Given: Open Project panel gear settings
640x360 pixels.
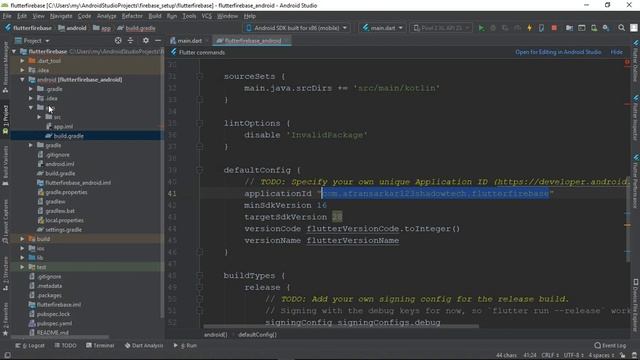Looking at the screenshot, I should pyautogui.click(x=146, y=40).
